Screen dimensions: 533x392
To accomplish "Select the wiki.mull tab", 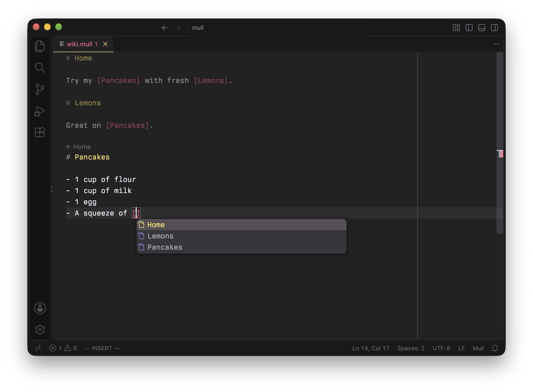I will 83,44.
